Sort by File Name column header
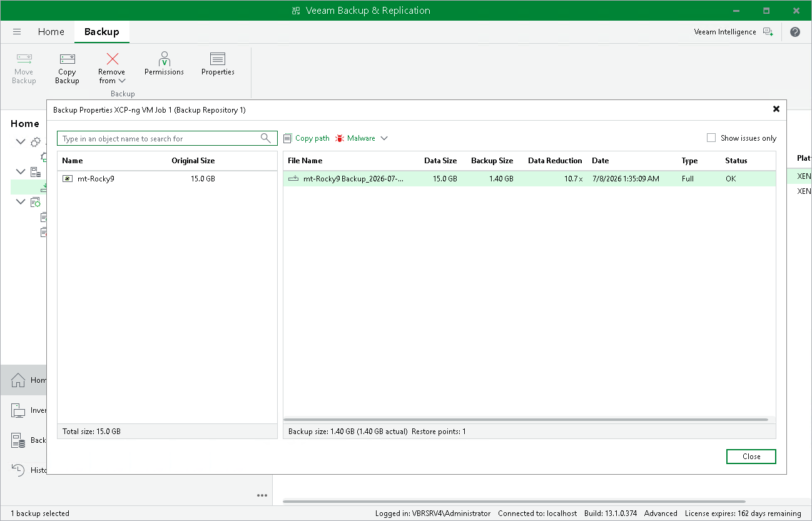 (x=305, y=161)
